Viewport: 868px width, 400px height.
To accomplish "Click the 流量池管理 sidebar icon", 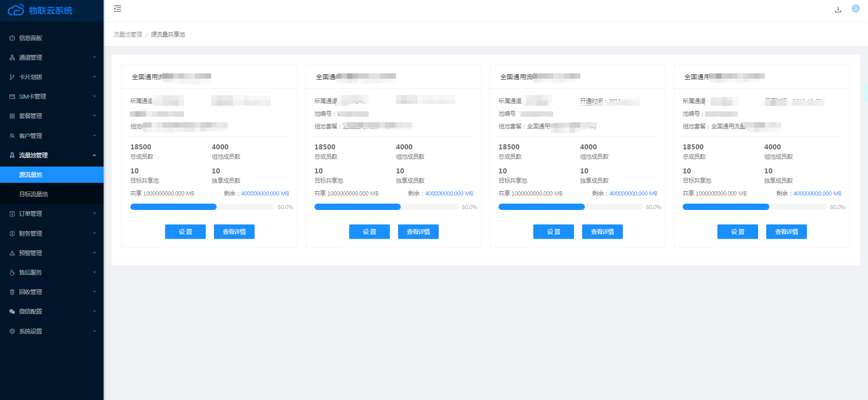I will click(12, 155).
